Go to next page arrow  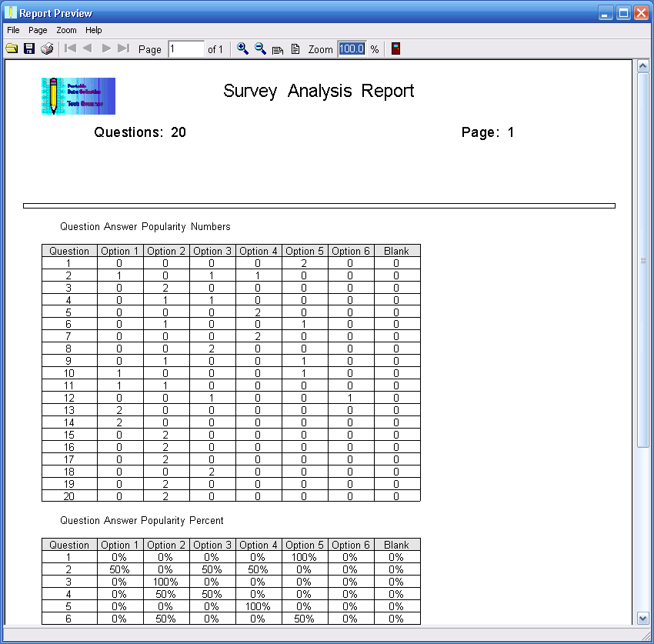point(106,48)
